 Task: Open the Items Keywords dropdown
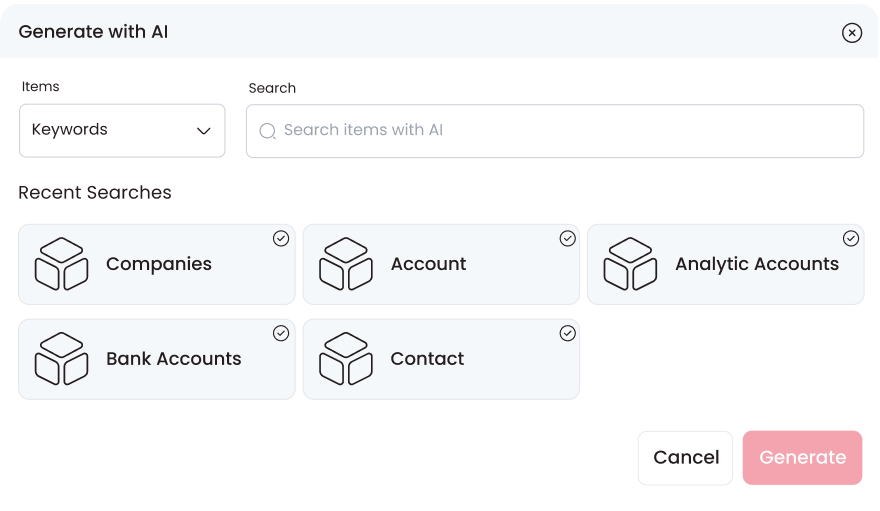tap(122, 130)
